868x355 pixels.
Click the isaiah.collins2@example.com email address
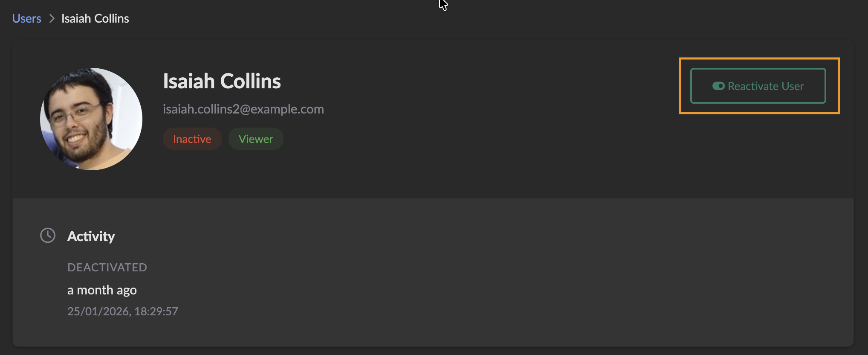click(243, 109)
